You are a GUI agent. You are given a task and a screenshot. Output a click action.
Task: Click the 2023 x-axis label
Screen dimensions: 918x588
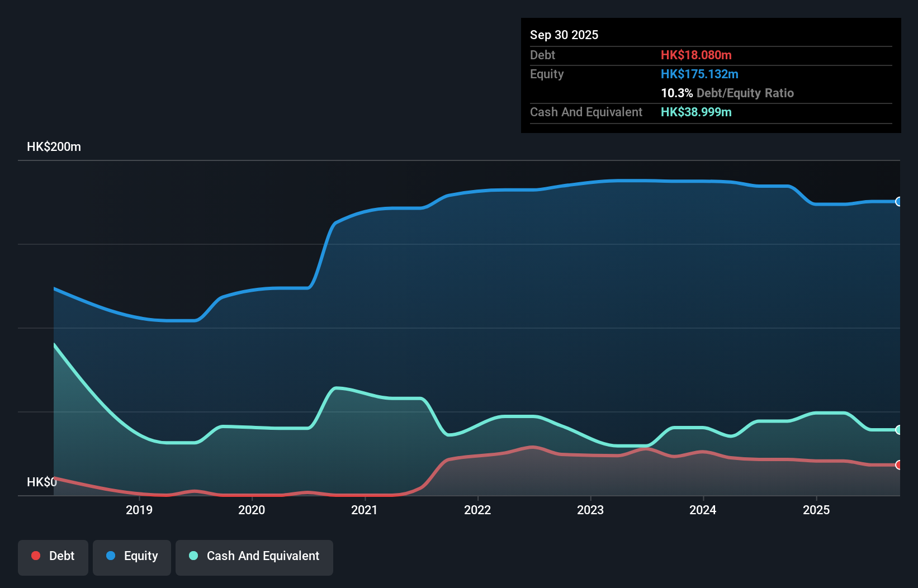pos(590,510)
